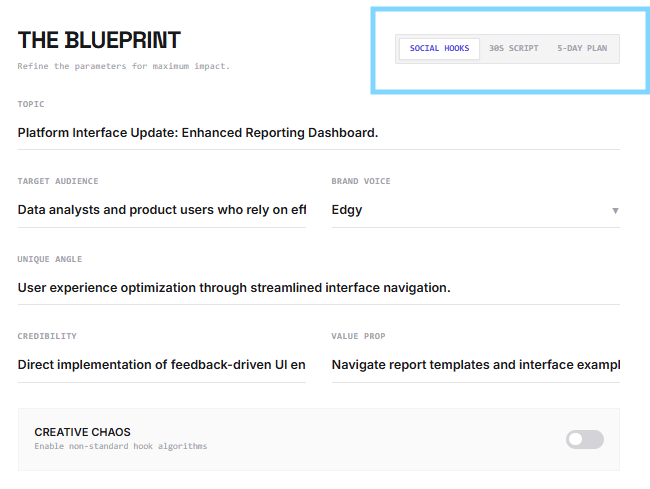Enable the Creative Chaos toggle
The width and height of the screenshot is (650, 489).
[585, 439]
